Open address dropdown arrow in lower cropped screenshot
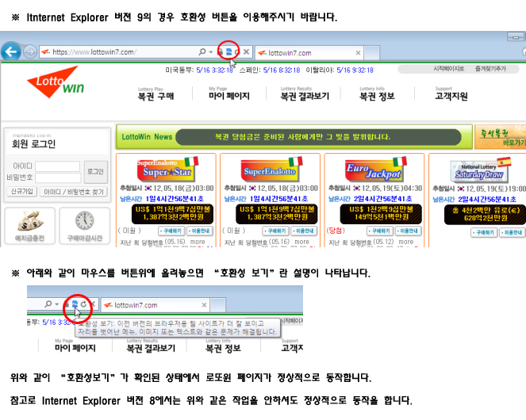 (x=57, y=304)
